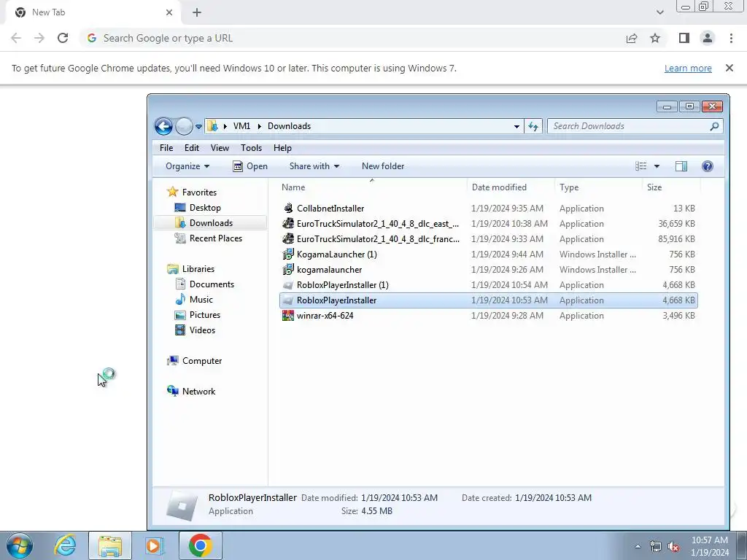Open the view options dropdown arrow
747x560 pixels.
657,166
